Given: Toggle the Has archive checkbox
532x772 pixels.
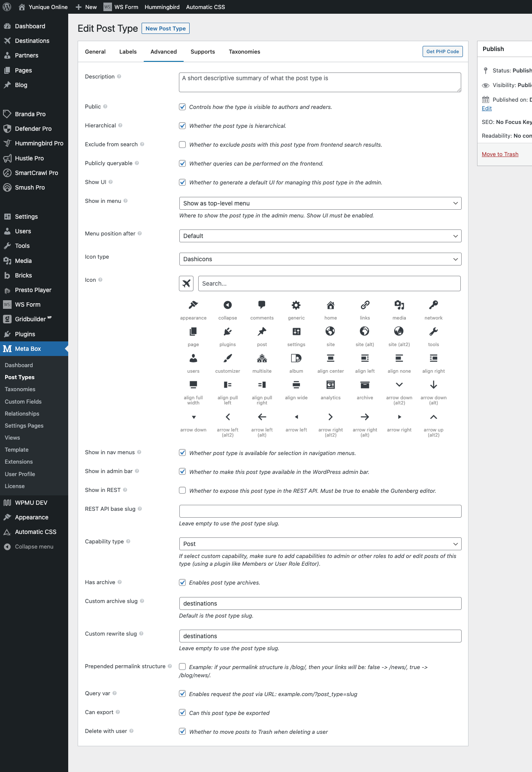Looking at the screenshot, I should coord(182,582).
